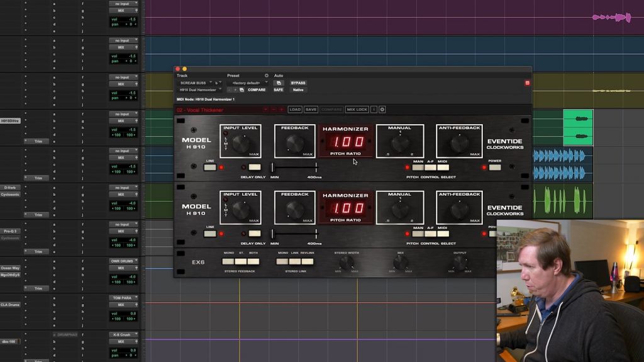
Task: Toggle upper unit LINE switch
Action: (x=210, y=167)
